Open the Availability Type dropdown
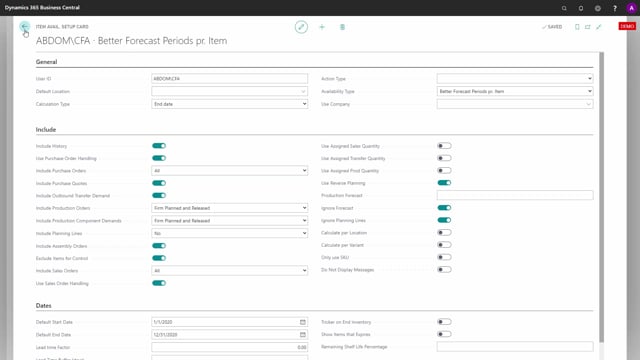The height and width of the screenshot is (360, 640). (x=515, y=91)
